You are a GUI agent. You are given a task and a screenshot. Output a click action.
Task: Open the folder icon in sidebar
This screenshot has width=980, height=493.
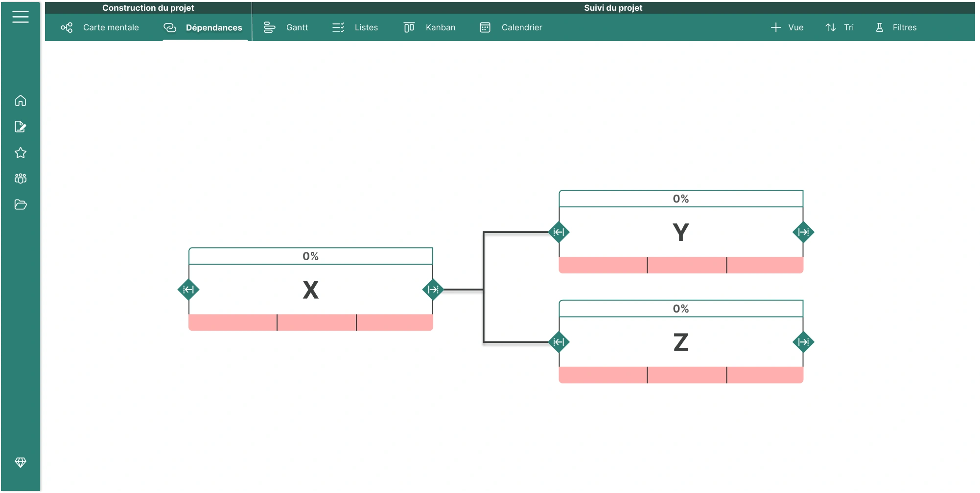[x=21, y=204]
